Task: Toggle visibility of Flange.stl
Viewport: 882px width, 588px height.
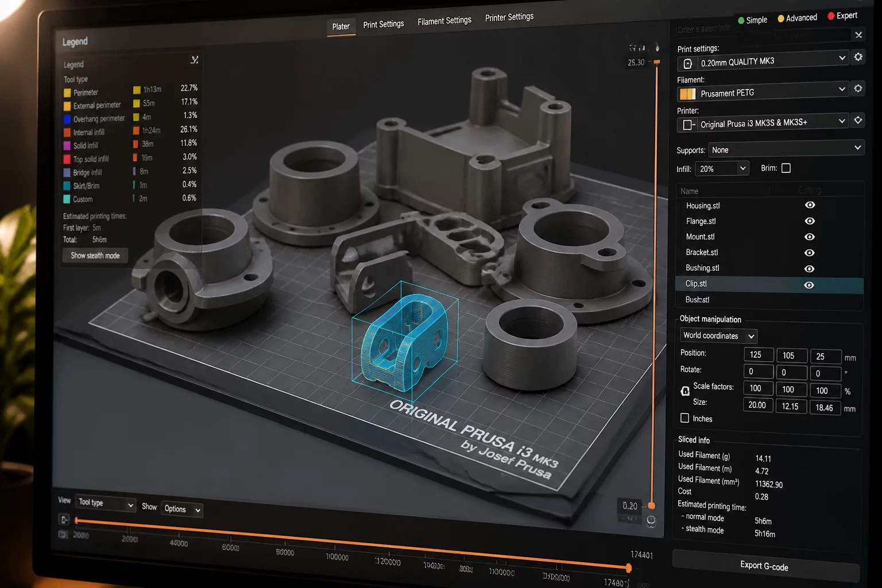Action: pos(810,221)
